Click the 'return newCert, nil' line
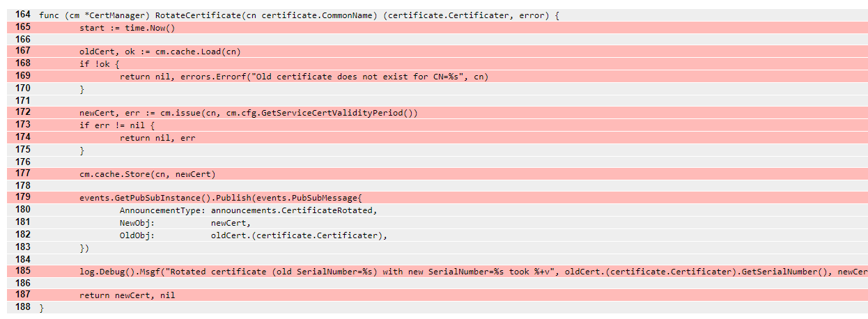The height and width of the screenshot is (319, 868). coord(437,295)
